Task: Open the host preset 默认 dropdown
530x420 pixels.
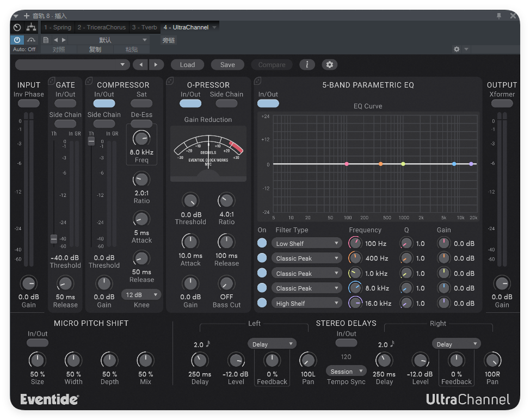Action: (108, 40)
